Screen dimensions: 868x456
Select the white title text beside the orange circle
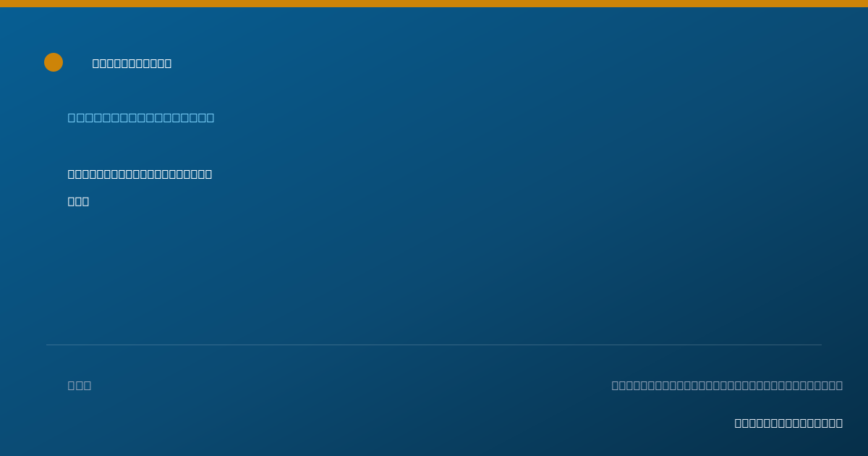(x=132, y=63)
